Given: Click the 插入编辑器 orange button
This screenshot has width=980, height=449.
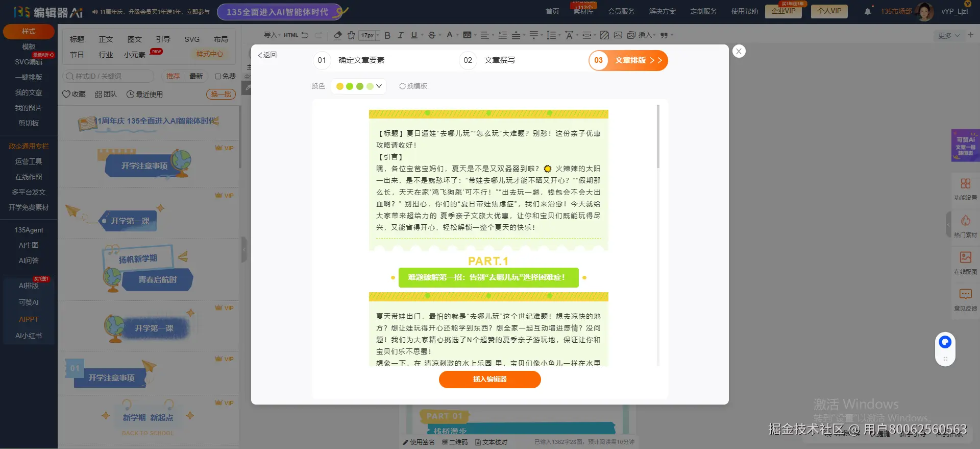Looking at the screenshot, I should 490,380.
